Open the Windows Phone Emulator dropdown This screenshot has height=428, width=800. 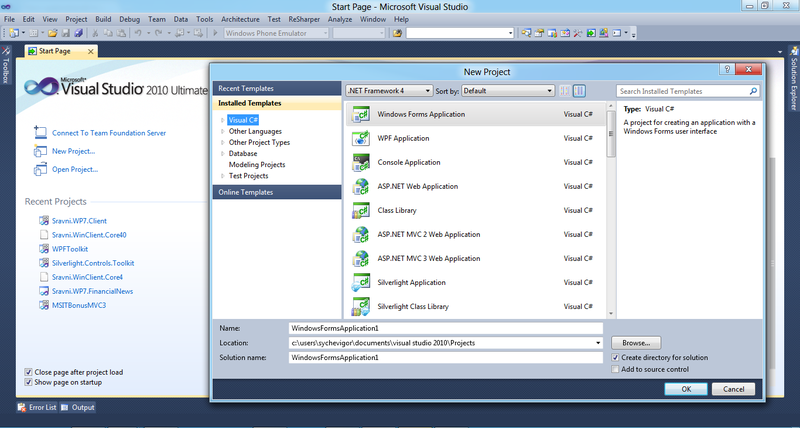click(276, 33)
